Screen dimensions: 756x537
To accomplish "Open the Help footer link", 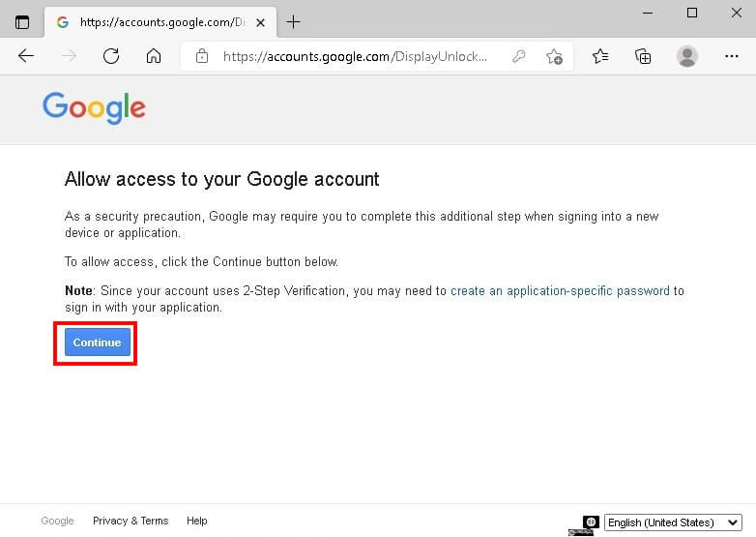I will click(196, 521).
